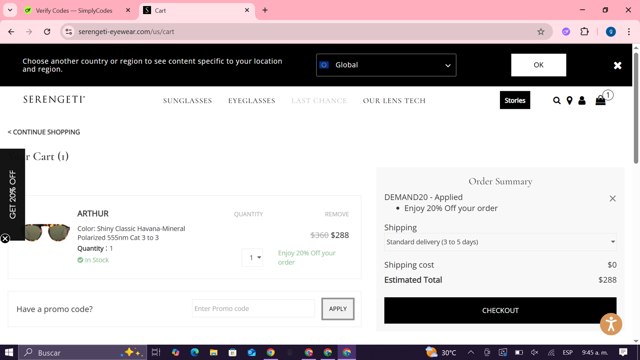The height and width of the screenshot is (360, 640).
Task: Click the Enter Promo code field
Action: tap(253, 309)
